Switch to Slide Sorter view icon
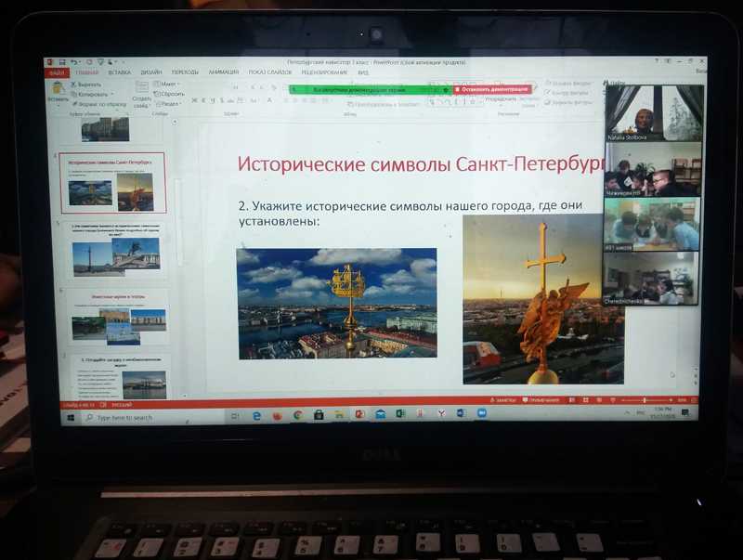This screenshot has width=743, height=560. (x=586, y=400)
